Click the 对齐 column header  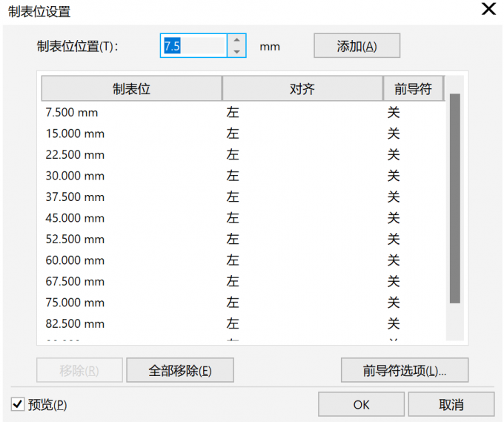(x=302, y=88)
